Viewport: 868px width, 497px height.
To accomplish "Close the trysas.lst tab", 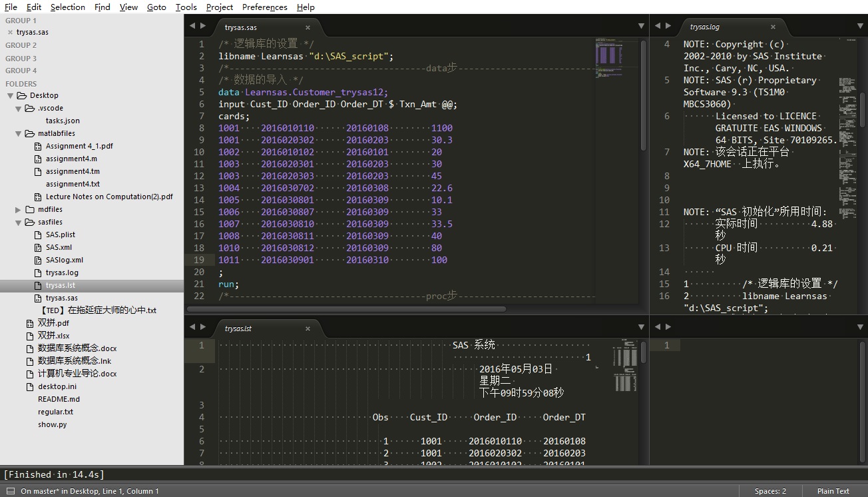I will pyautogui.click(x=308, y=328).
